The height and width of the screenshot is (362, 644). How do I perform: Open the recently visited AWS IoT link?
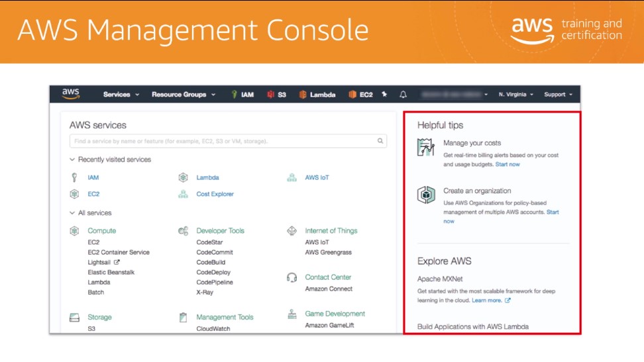coord(317,177)
